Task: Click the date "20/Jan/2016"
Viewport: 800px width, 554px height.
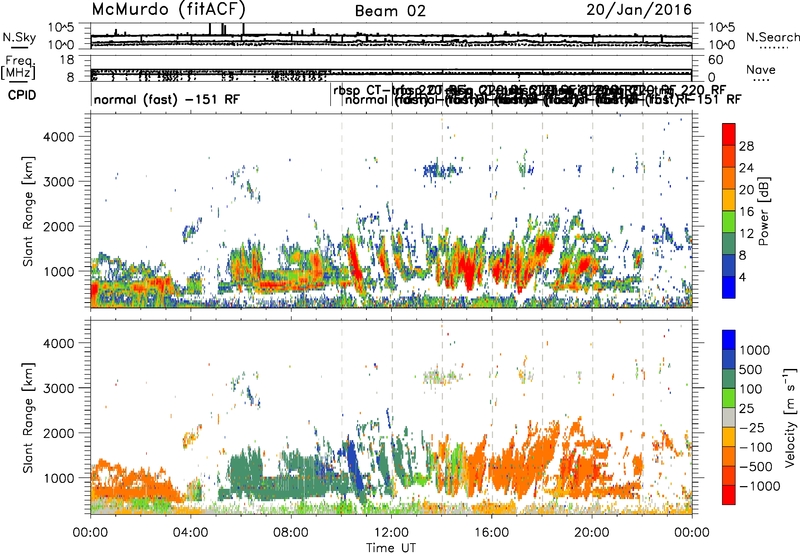Action: (639, 10)
